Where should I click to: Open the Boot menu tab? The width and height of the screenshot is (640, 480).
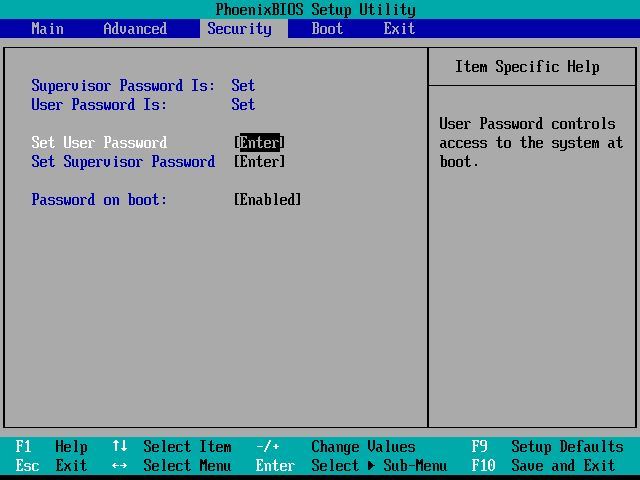click(327, 29)
